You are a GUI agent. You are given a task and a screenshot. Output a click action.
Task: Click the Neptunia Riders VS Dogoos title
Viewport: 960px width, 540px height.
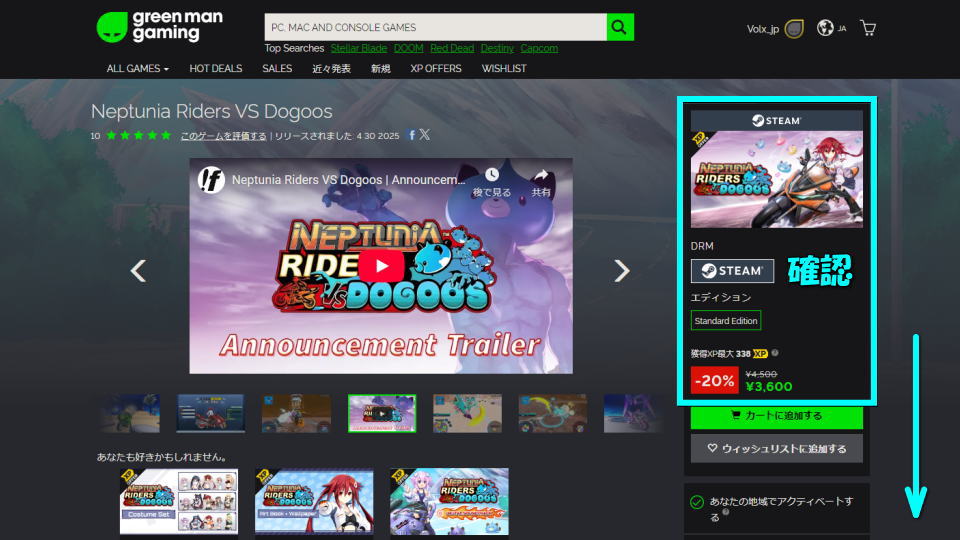(x=212, y=111)
